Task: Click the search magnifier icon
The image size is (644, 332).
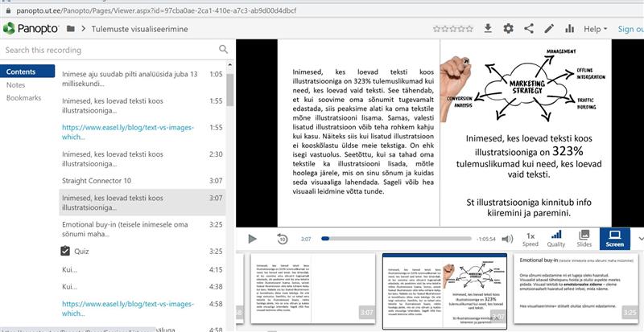Action: 224,50
